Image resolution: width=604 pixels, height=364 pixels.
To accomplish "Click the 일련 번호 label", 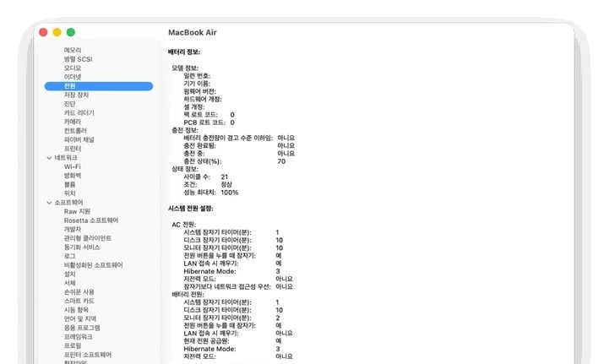I will (197, 76).
